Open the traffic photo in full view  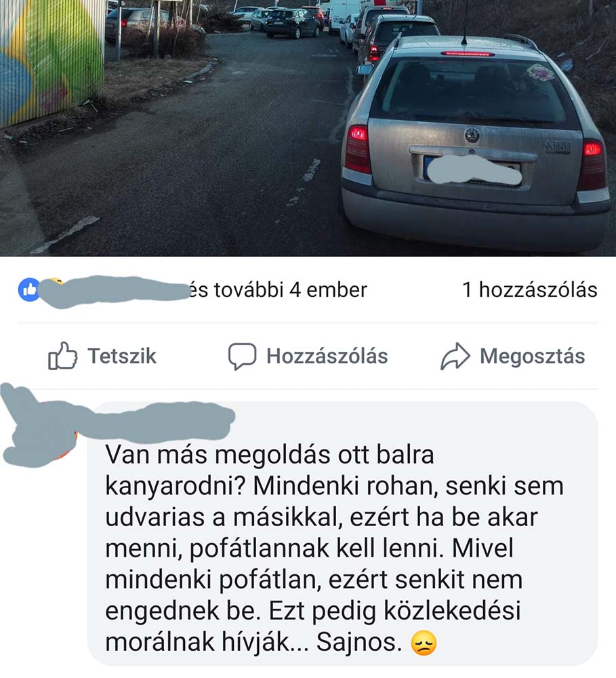click(308, 128)
